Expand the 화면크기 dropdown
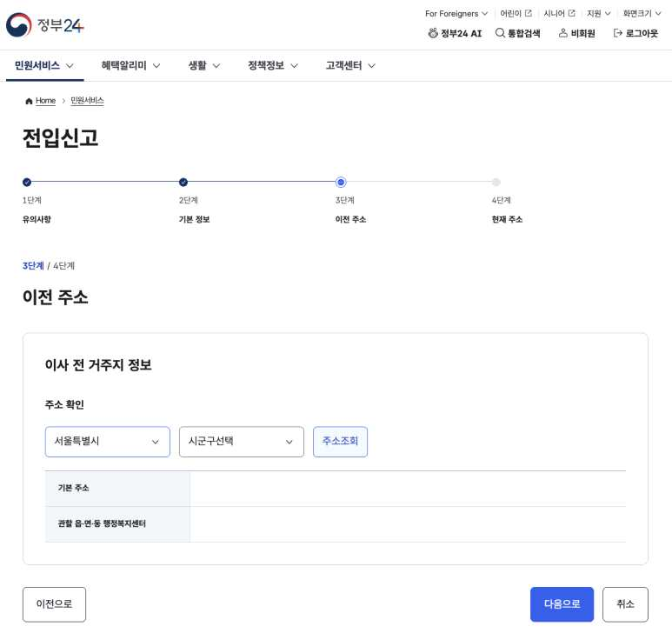 tap(642, 13)
